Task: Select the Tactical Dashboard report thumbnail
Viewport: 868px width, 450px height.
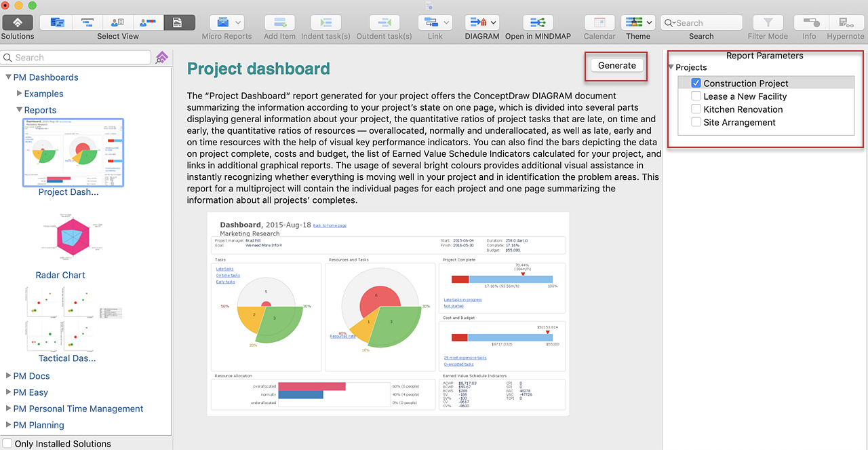Action: [x=74, y=318]
